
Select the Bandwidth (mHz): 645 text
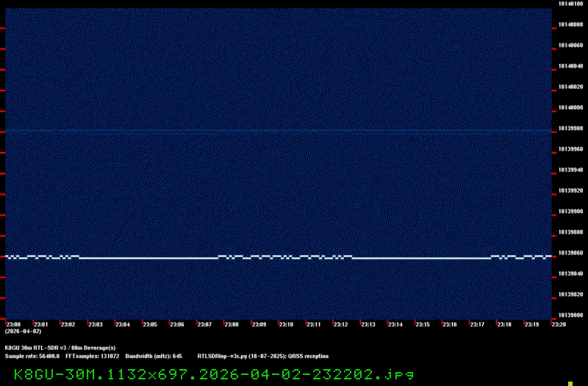pyautogui.click(x=154, y=357)
